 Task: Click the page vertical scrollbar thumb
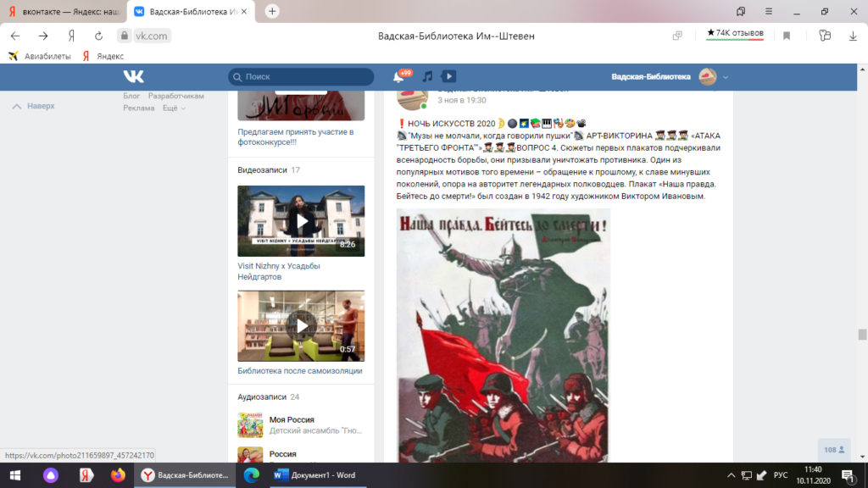tap(862, 335)
